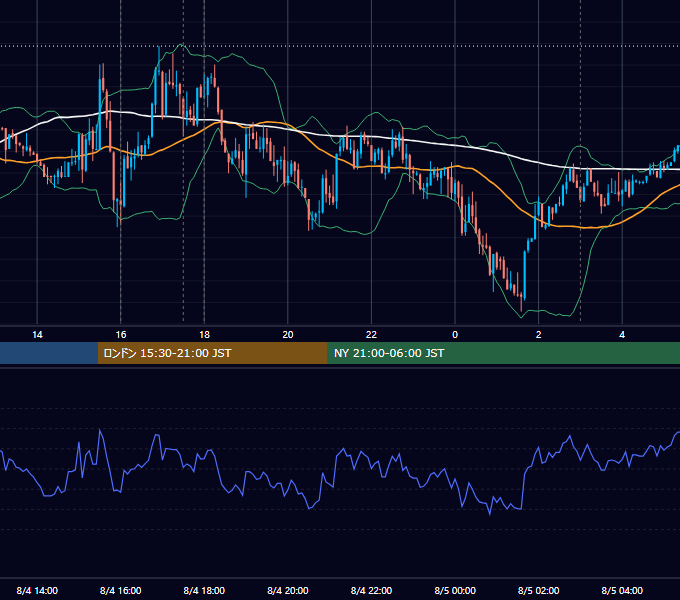Click the 0 hour label on the price chart axis
This screenshot has width=680, height=600.
coord(455,335)
